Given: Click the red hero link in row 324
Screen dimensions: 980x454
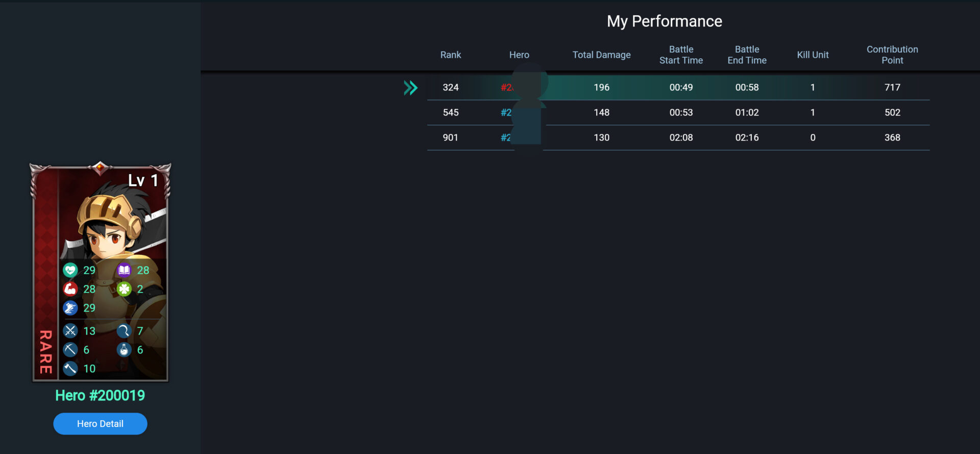Looking at the screenshot, I should click(x=506, y=87).
